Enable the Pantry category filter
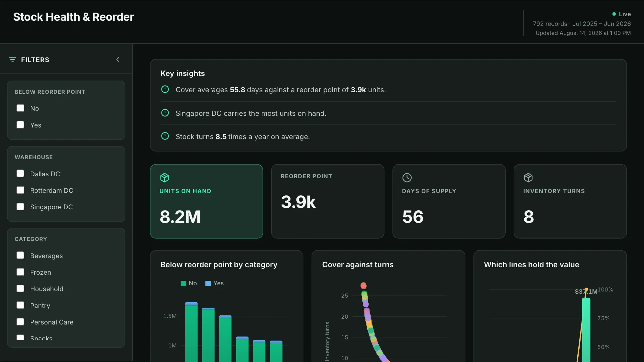The height and width of the screenshot is (362, 644). 20,305
